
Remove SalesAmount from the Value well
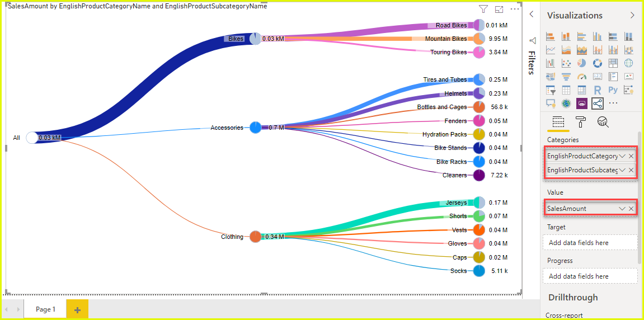click(631, 209)
